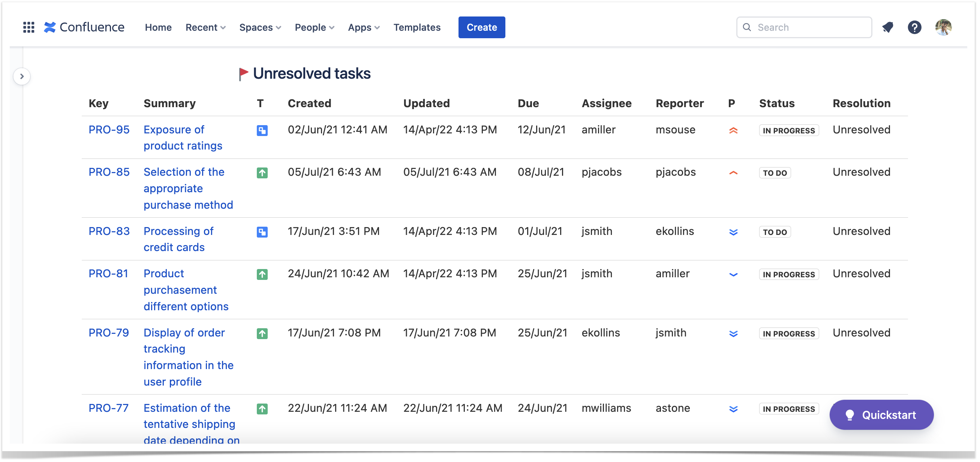
Task: Click the highest priority icon for PRO-95
Action: click(x=733, y=130)
